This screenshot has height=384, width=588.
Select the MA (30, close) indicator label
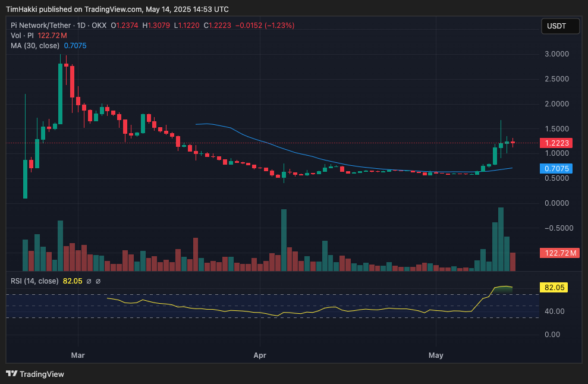coord(35,46)
